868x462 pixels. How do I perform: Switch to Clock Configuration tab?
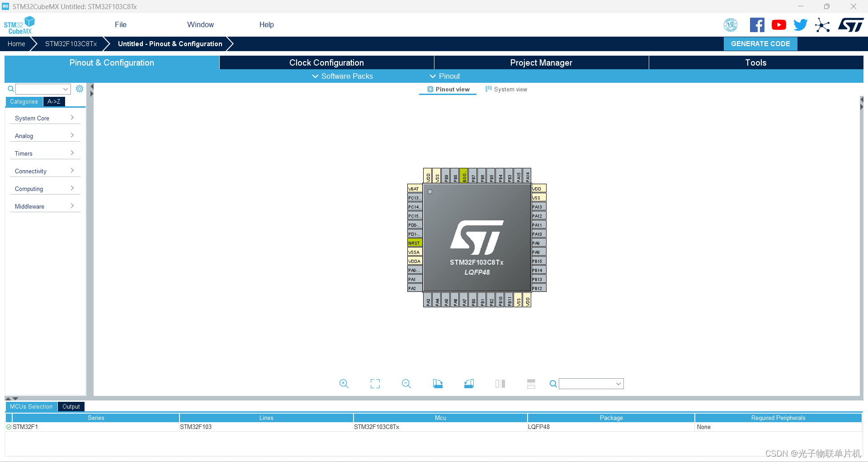click(x=326, y=62)
